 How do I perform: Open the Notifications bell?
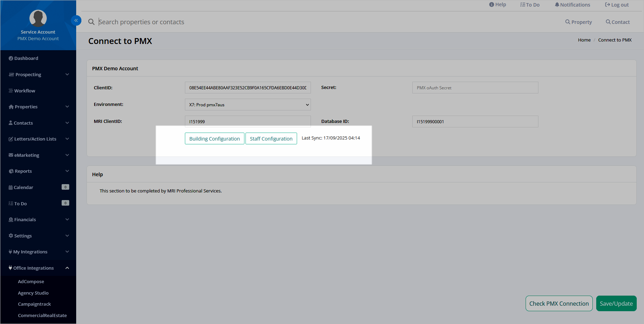pyautogui.click(x=572, y=5)
